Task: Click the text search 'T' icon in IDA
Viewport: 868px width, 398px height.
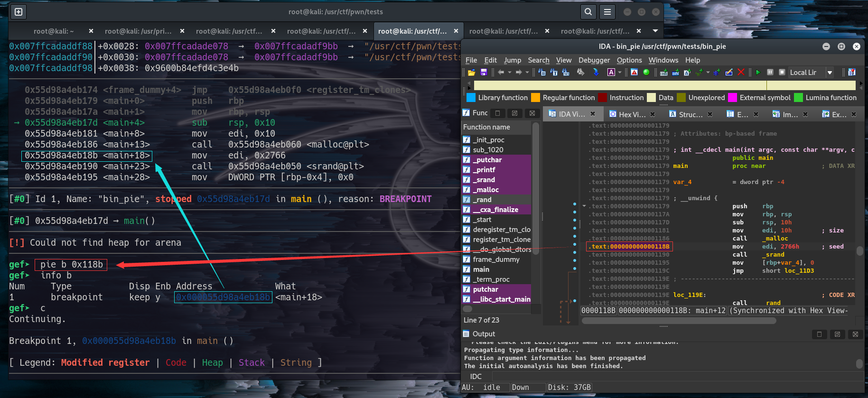Action: click(554, 72)
